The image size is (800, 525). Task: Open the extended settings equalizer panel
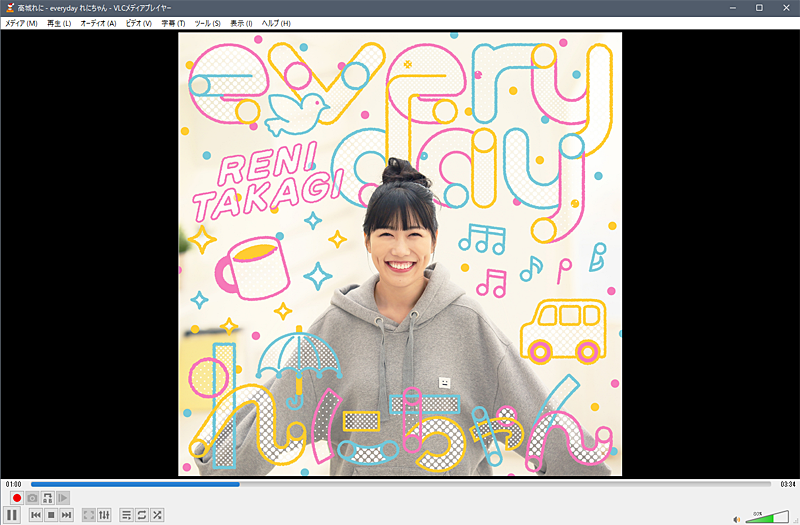(104, 514)
